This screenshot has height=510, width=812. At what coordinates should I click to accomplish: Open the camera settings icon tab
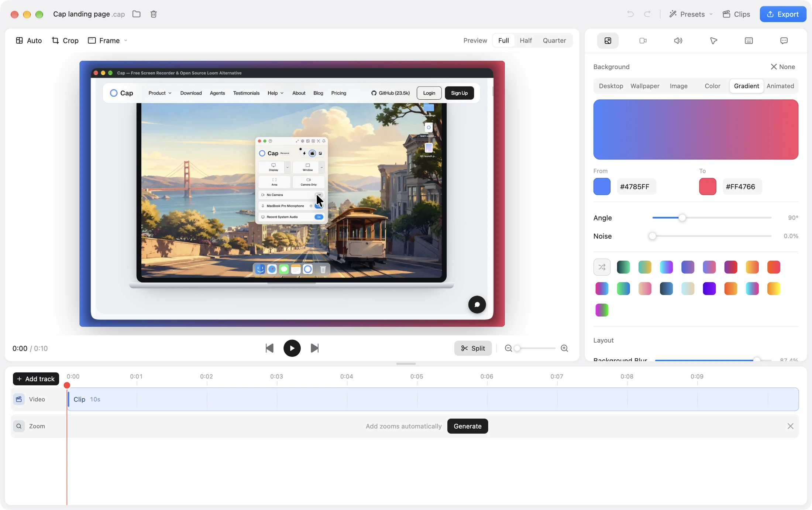pos(643,41)
